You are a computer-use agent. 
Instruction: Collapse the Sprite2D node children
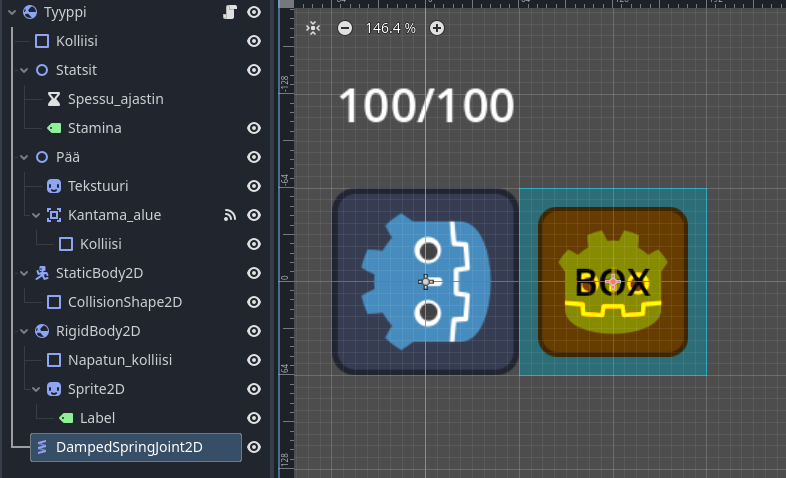(x=36, y=389)
